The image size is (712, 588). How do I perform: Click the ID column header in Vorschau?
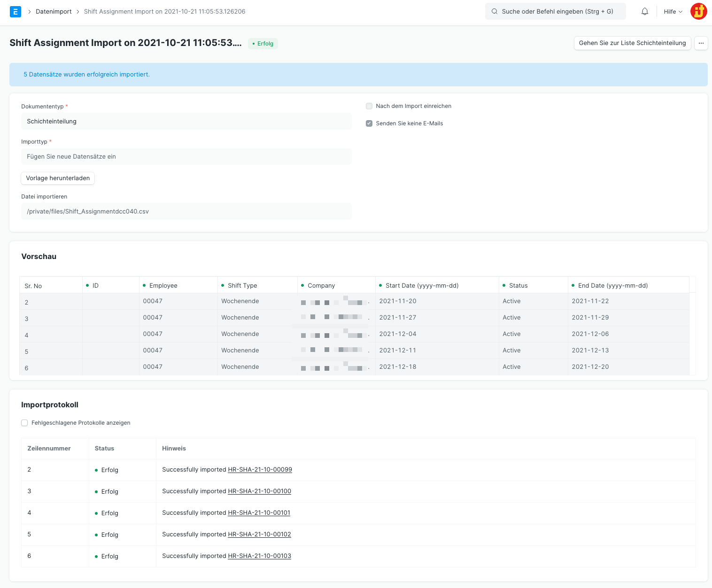coord(111,285)
